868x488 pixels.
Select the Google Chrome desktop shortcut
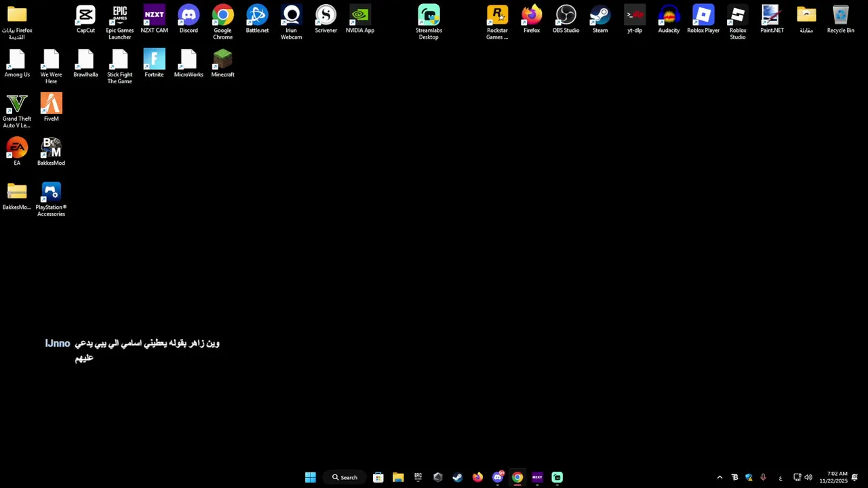click(223, 23)
